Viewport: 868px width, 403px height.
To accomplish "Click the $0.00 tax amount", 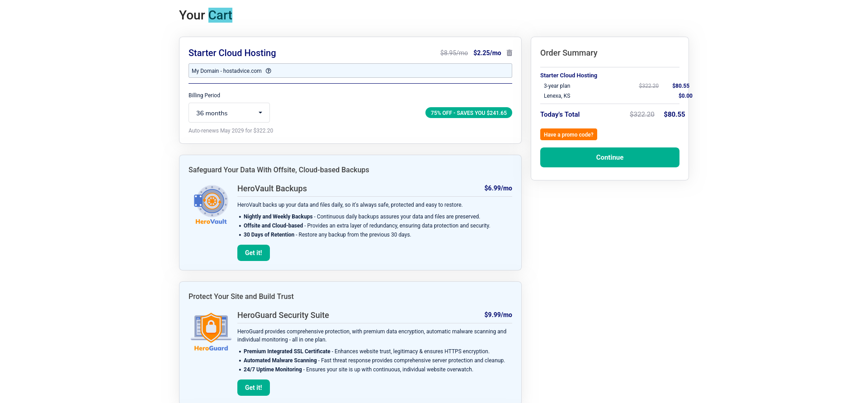I will click(x=685, y=96).
